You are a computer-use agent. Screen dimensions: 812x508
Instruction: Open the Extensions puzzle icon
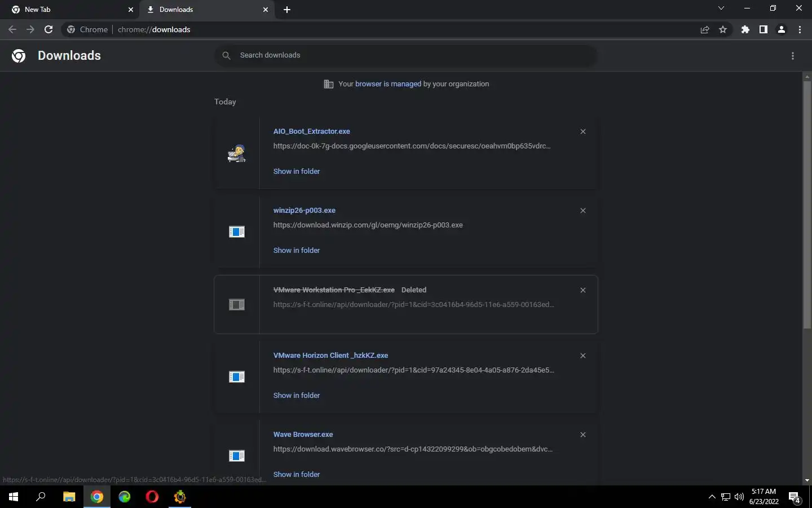tap(745, 29)
